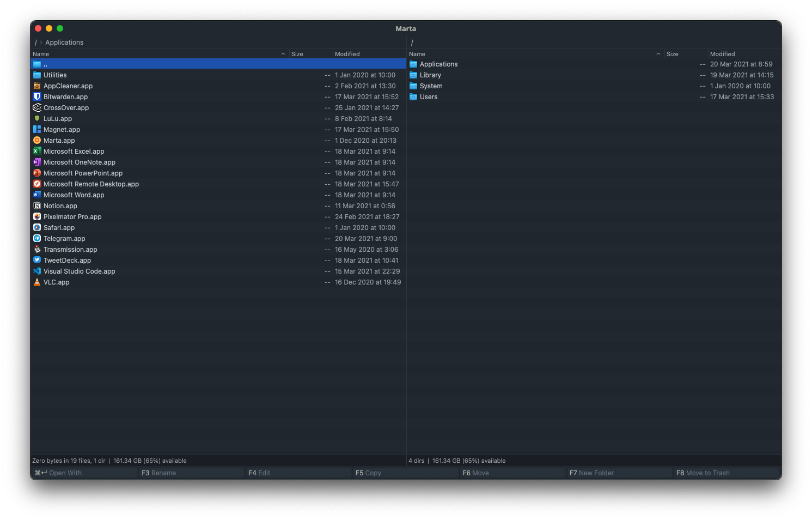Click root slash path in right pane

pos(412,43)
